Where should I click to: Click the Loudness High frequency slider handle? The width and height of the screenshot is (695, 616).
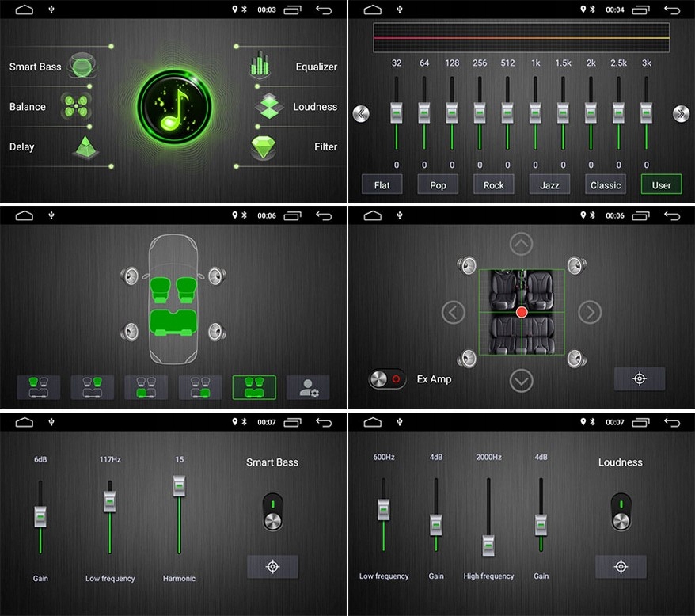tap(488, 546)
